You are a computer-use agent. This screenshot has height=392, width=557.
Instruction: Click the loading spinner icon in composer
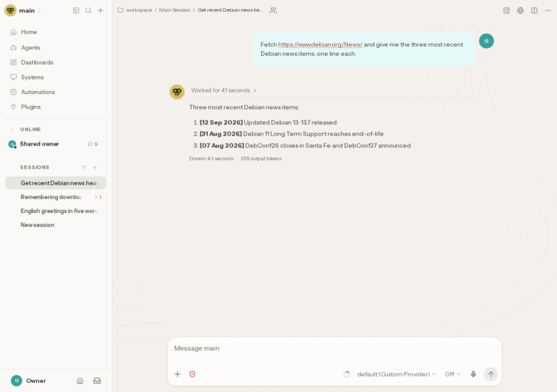click(x=347, y=374)
